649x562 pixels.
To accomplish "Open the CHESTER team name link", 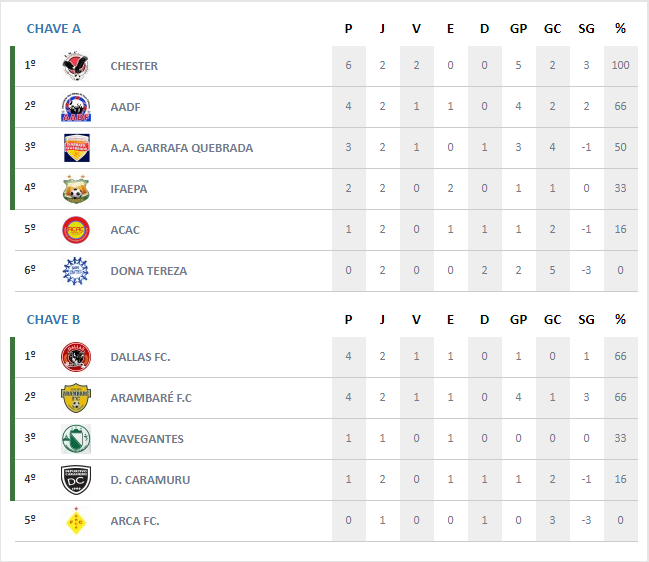I will [x=134, y=66].
